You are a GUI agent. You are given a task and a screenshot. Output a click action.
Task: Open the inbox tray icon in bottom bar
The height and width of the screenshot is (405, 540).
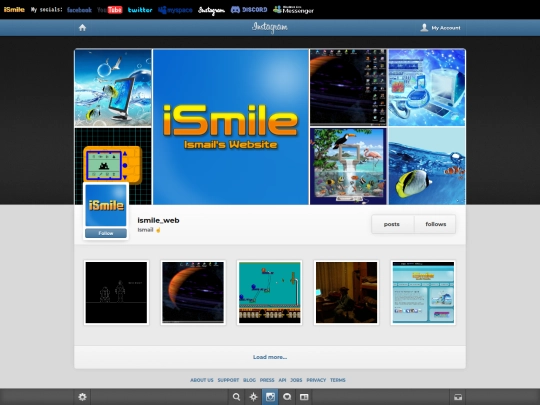click(x=458, y=397)
